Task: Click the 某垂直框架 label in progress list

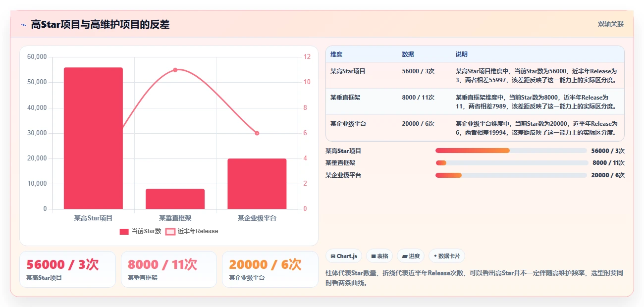Action: tap(340, 163)
